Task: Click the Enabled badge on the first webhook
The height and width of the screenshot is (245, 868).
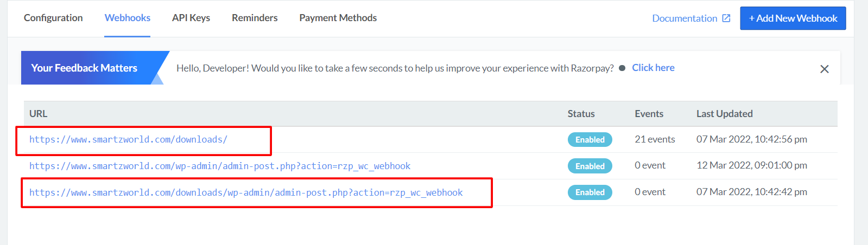Action: coord(590,140)
